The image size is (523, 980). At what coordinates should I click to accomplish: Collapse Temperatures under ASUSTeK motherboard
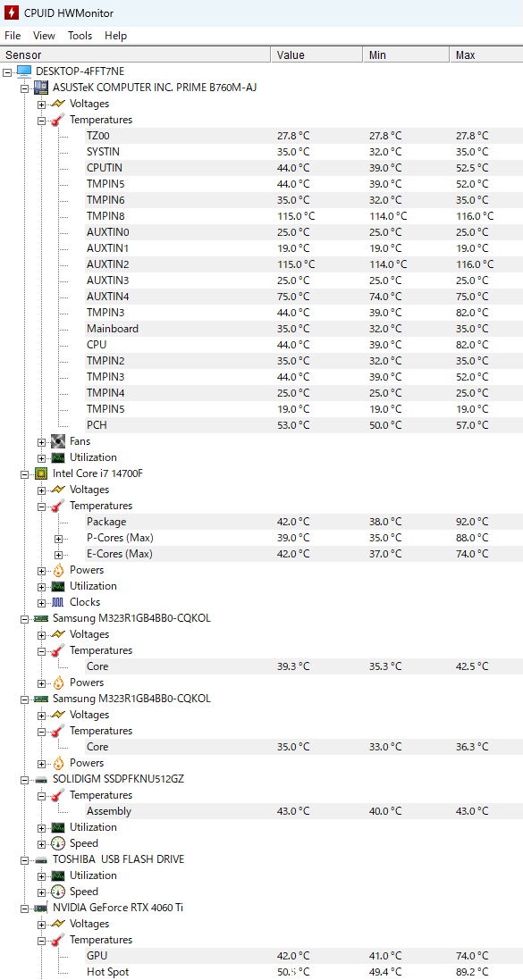pos(41,120)
